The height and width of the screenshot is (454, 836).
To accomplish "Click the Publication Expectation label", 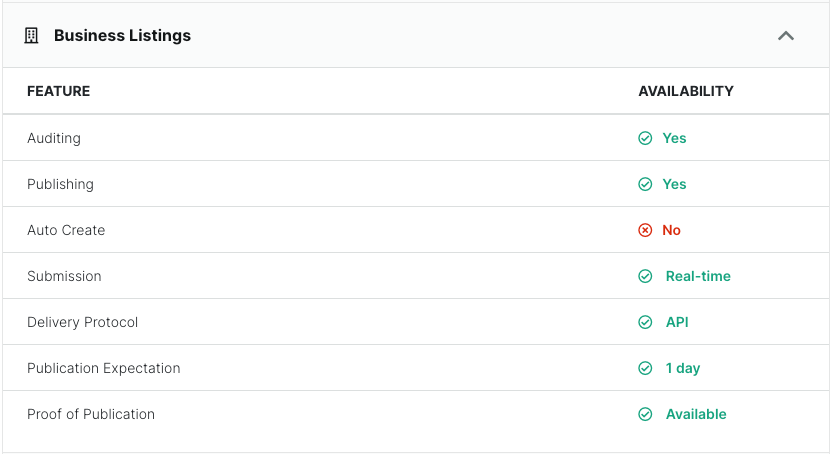I will [x=104, y=368].
